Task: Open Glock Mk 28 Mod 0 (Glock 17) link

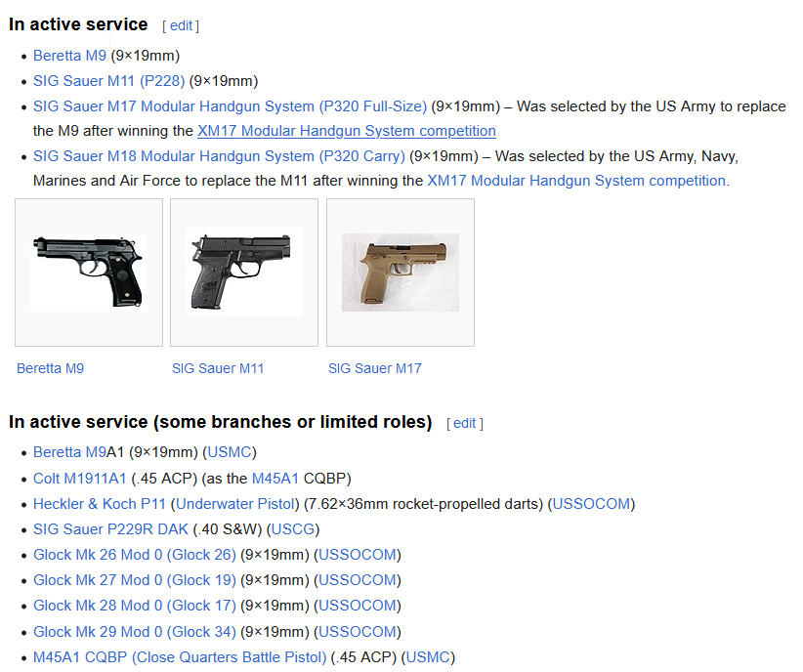Action: [135, 606]
